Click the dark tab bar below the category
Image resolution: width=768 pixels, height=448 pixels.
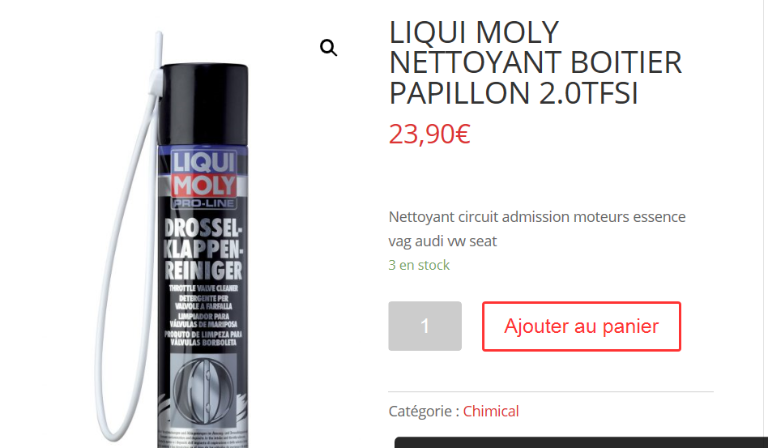pyautogui.click(x=581, y=443)
